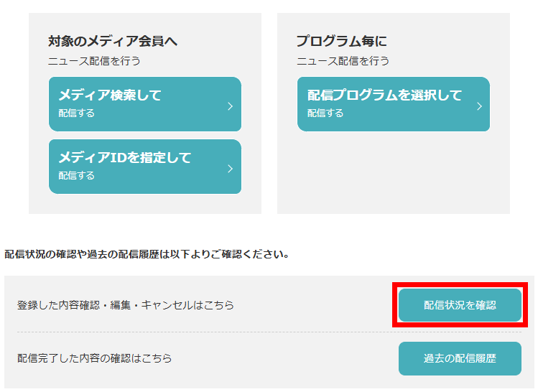This screenshot has height=392, width=538.
Task: Click the プログラム毎に heading
Action: pos(342,42)
